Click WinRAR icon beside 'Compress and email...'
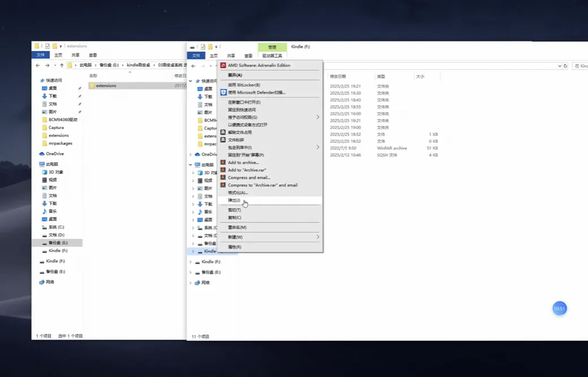The width and height of the screenshot is (588, 377). pyautogui.click(x=223, y=178)
